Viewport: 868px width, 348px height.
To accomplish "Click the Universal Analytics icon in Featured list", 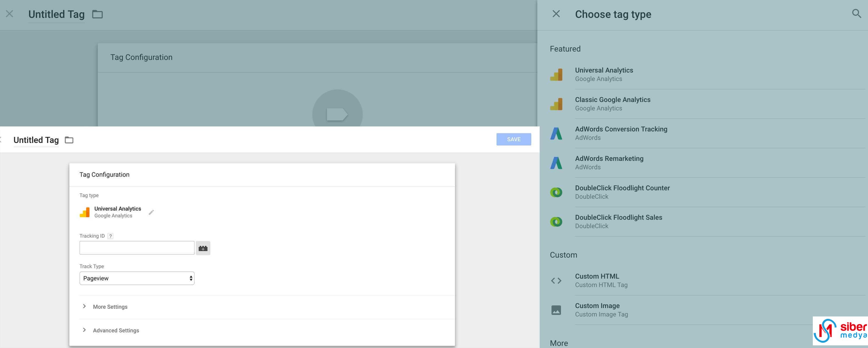I will [556, 74].
